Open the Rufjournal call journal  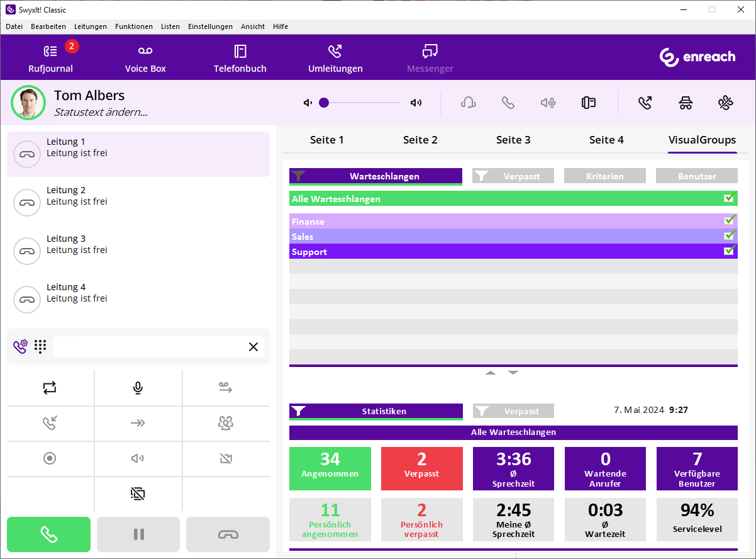coord(50,59)
